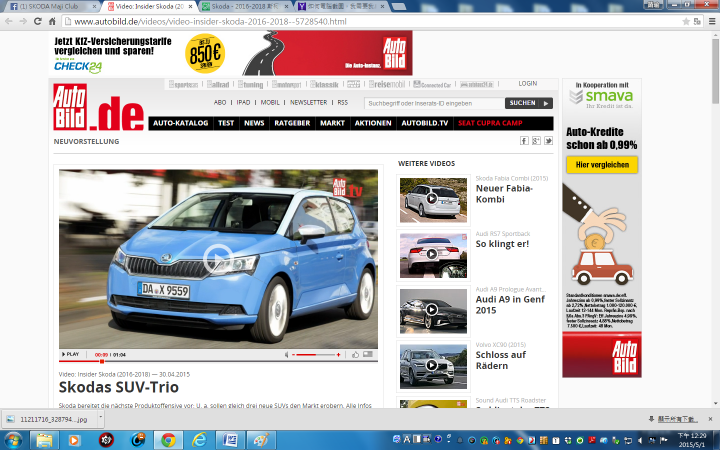Click the IPAD link
Image resolution: width=720 pixels, height=450 pixels.
pos(243,102)
